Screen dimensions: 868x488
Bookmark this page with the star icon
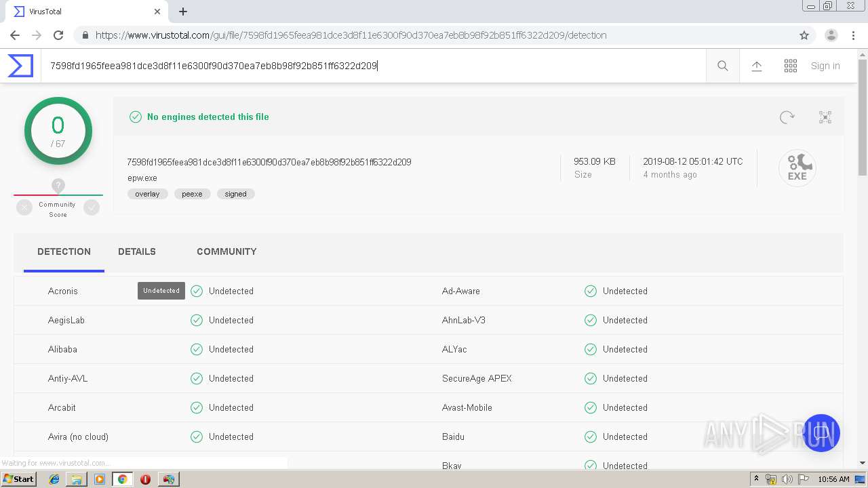pos(804,35)
